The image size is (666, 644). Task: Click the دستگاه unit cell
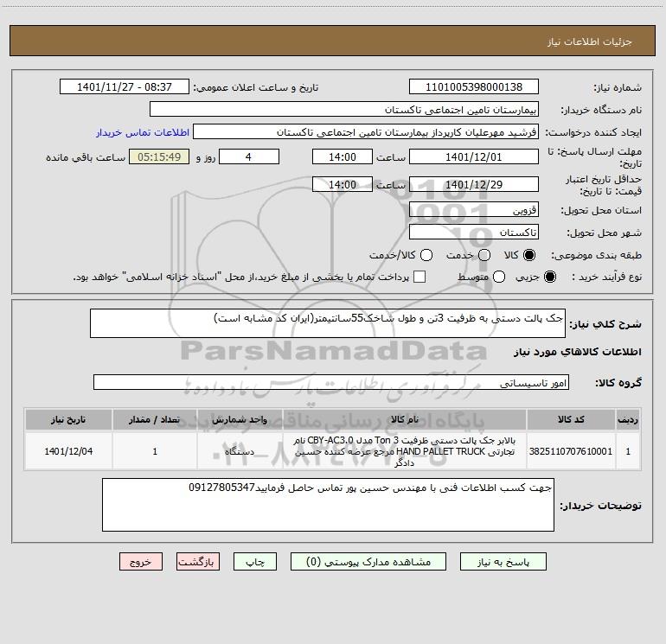tap(240, 451)
